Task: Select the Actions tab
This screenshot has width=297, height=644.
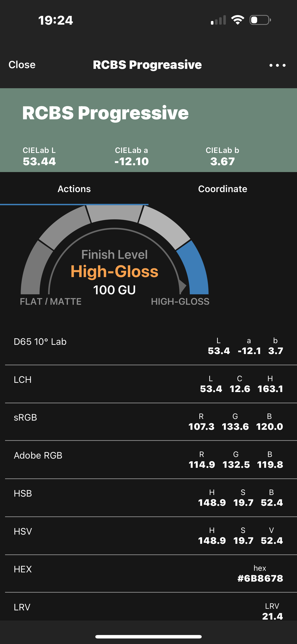Action: 74,189
